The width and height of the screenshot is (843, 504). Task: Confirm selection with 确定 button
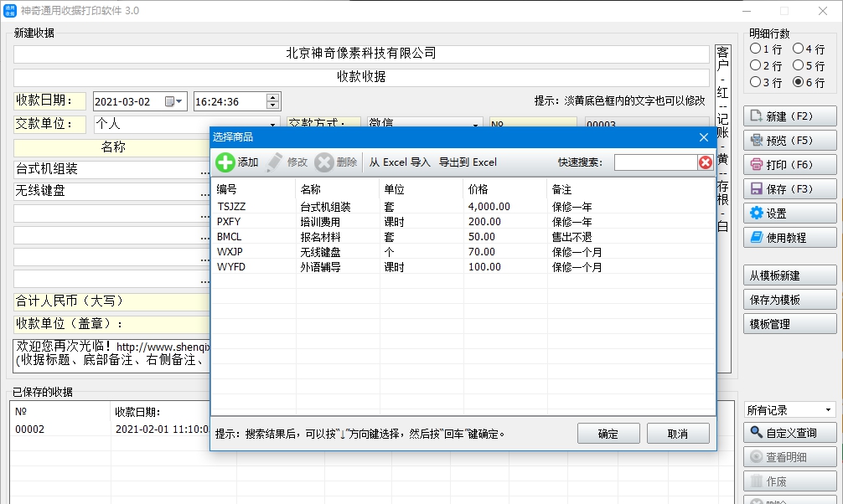[608, 434]
